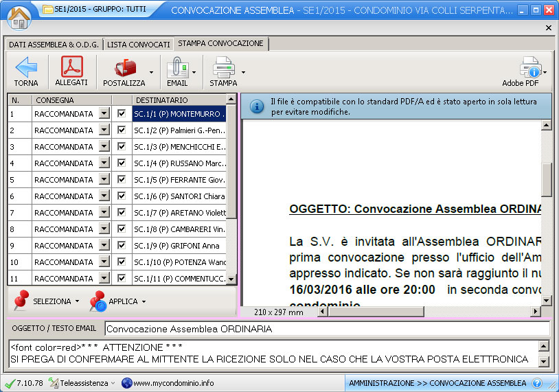The width and height of the screenshot is (559, 392).
Task: Switch to DATI ASSEMBLEA & O.D.G. tab
Action: (54, 45)
